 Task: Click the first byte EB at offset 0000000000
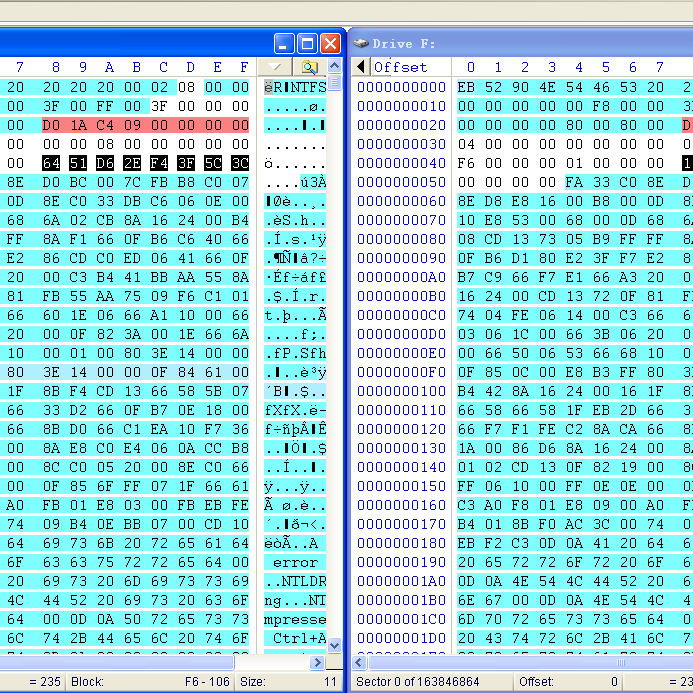(466, 87)
